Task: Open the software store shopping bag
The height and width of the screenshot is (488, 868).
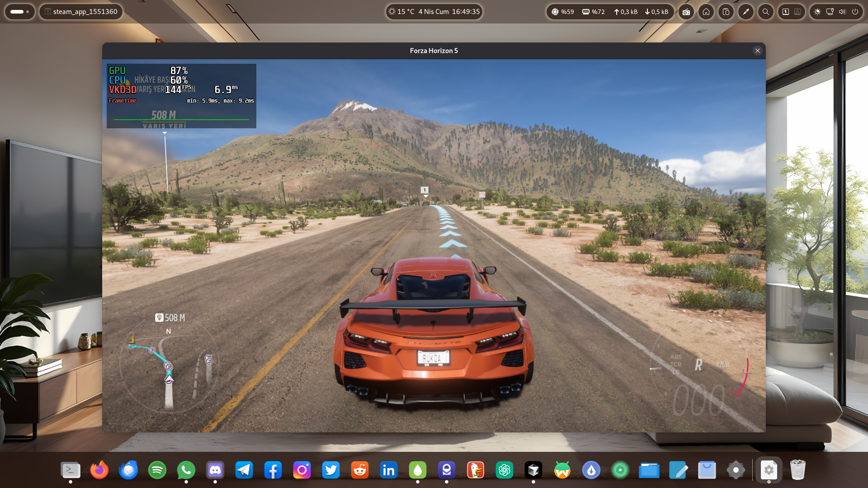Action: 707,470
